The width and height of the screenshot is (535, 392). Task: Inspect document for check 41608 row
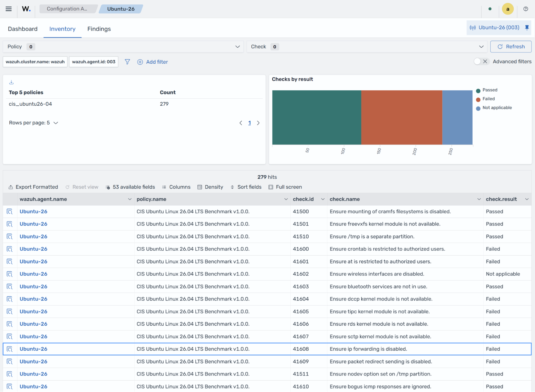(x=10, y=349)
